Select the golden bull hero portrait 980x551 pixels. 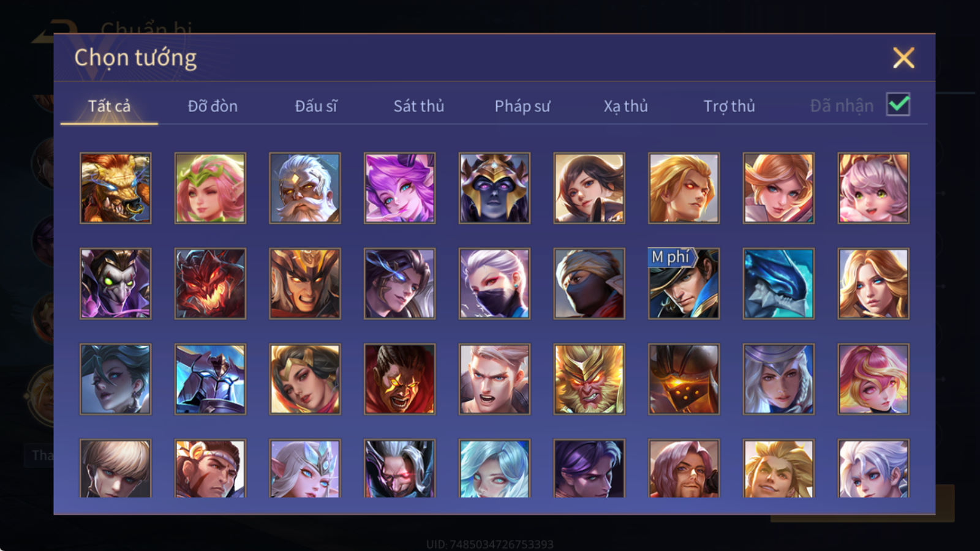coord(115,188)
